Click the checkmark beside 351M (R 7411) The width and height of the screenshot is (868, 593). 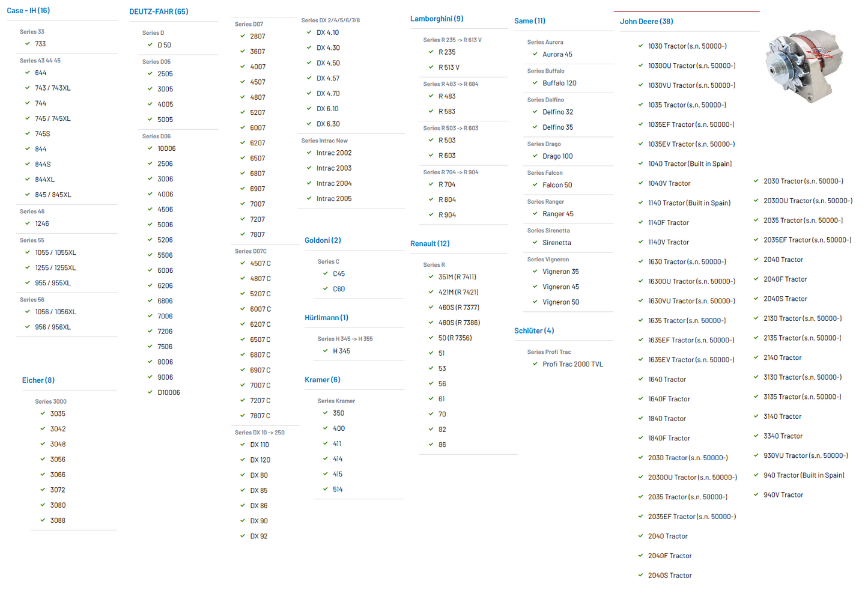pyautogui.click(x=431, y=277)
